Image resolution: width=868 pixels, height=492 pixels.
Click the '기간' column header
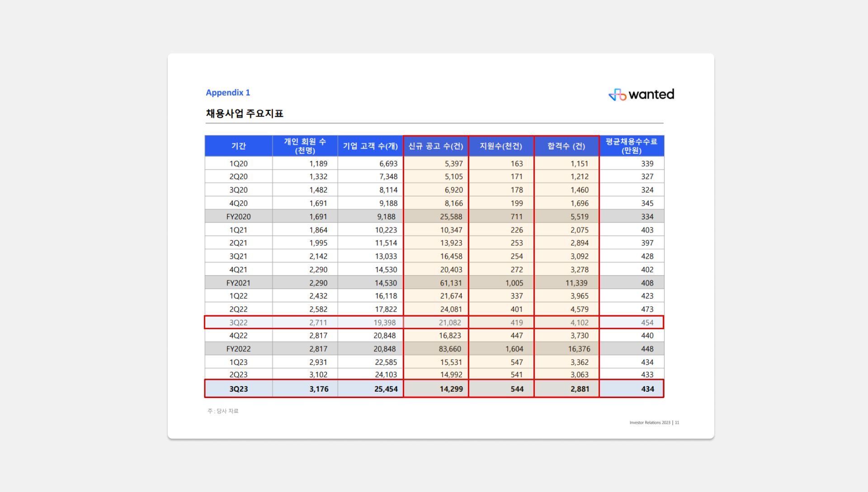click(x=239, y=146)
